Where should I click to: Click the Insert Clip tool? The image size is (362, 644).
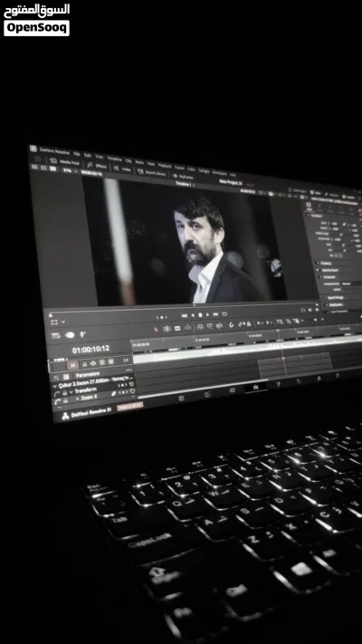tap(200, 326)
